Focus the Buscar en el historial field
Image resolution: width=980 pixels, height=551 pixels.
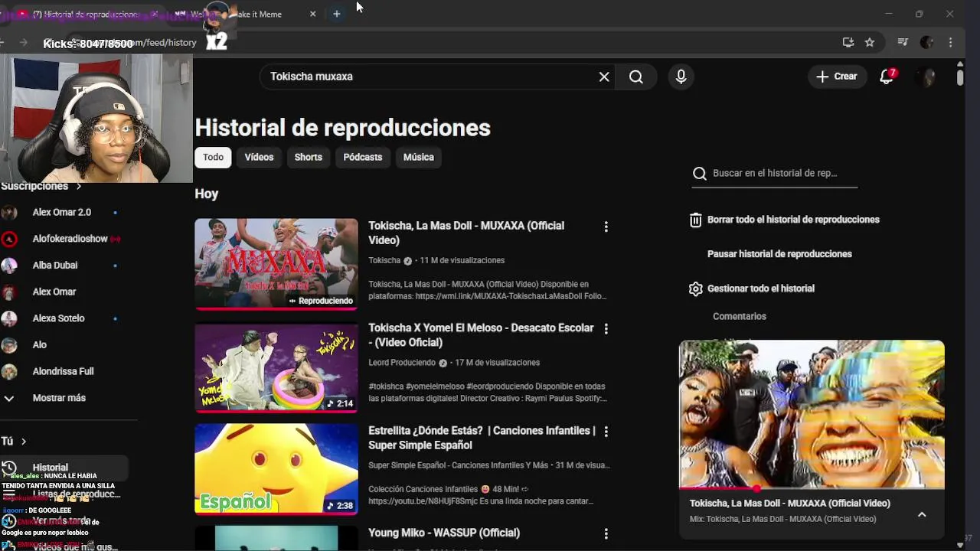pyautogui.click(x=783, y=174)
